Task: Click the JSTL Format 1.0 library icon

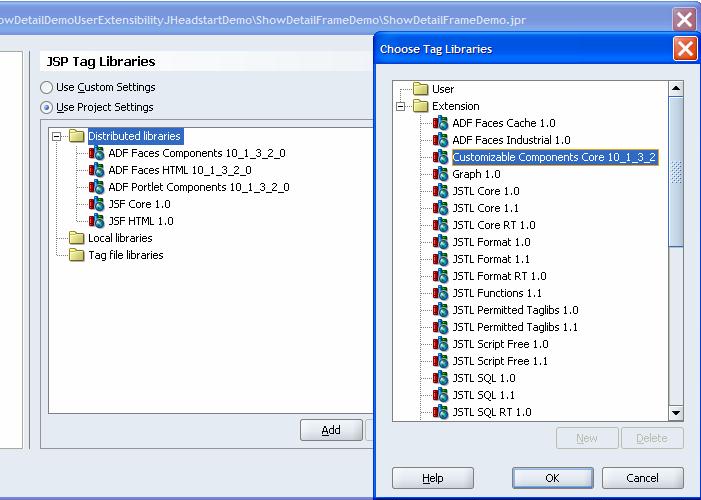Action: pyautogui.click(x=440, y=242)
